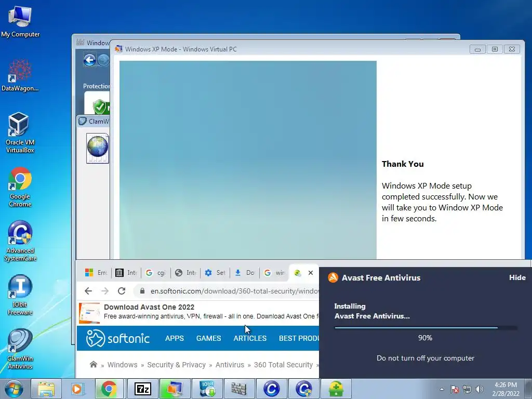The width and height of the screenshot is (532, 399).
Task: Show hidden system tray icons
Action: [442, 389]
